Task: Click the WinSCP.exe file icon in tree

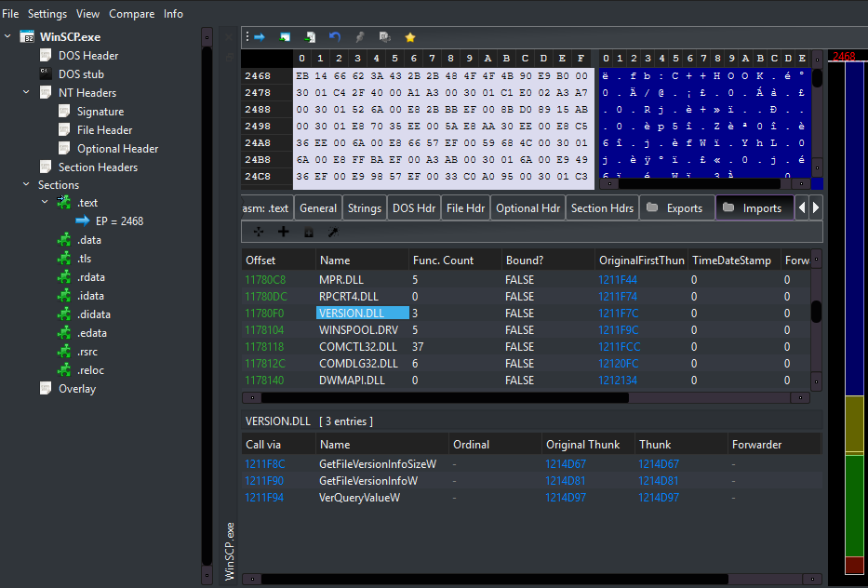Action: click(x=27, y=37)
